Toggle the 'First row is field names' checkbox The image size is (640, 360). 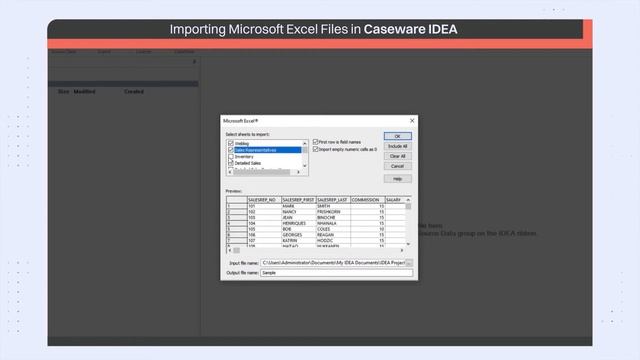[315, 142]
